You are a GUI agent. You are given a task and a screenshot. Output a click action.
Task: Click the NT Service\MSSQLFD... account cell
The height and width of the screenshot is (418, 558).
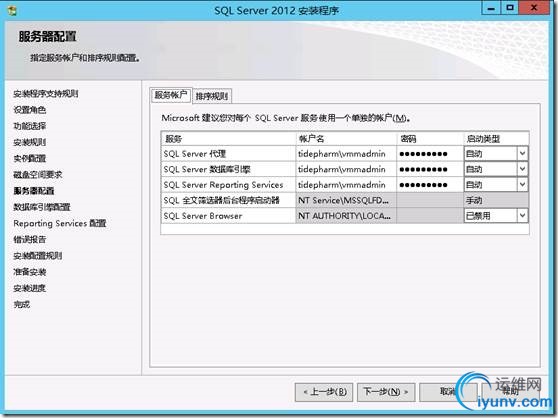tap(346, 200)
